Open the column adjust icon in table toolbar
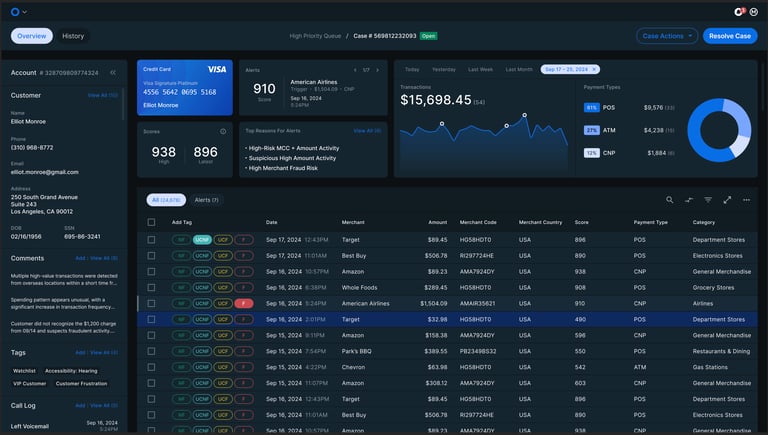The height and width of the screenshot is (435, 768). pos(689,199)
